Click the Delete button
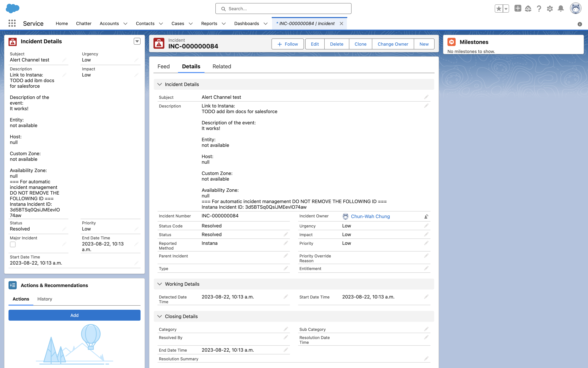Viewport: 588px width, 368px height. (x=337, y=44)
